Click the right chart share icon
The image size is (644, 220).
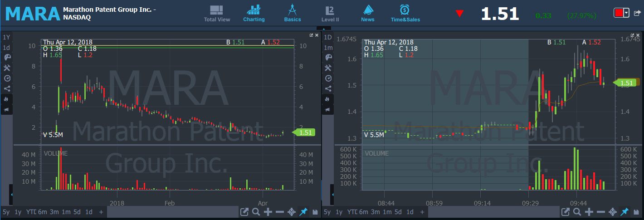pyautogui.click(x=328, y=88)
